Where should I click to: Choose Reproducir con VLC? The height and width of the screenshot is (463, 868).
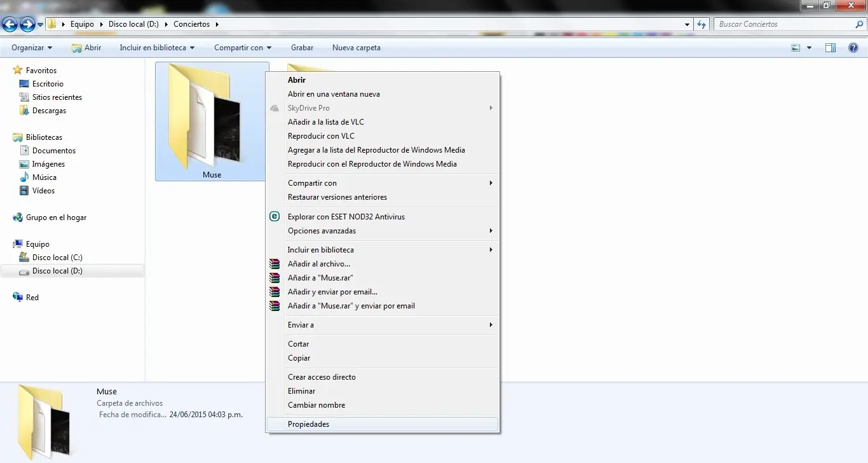382,136
